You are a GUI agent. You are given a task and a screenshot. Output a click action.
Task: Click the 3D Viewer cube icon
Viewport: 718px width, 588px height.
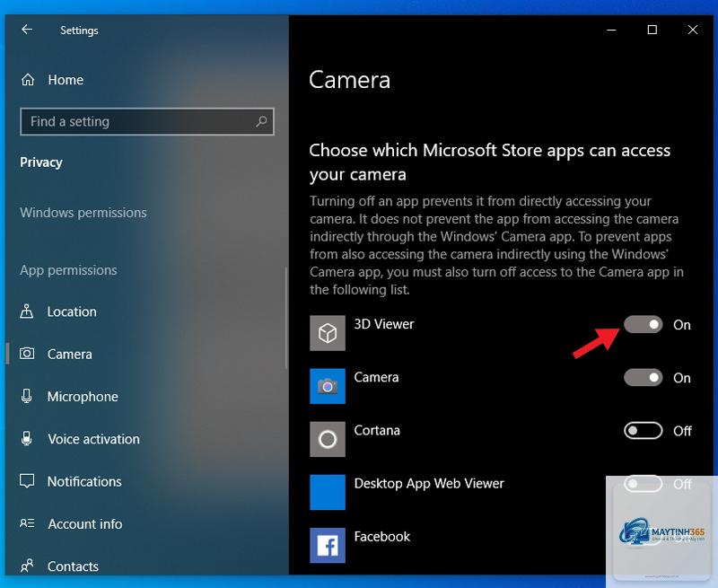click(328, 333)
